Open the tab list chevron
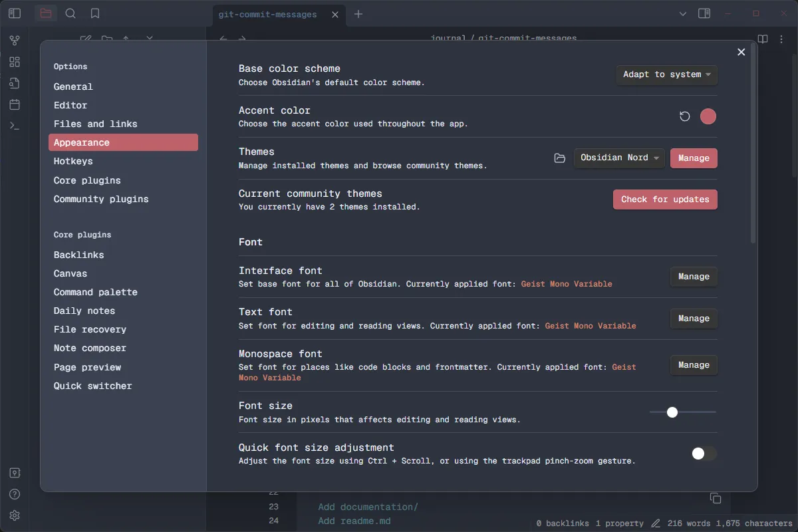The image size is (798, 532). click(x=682, y=13)
